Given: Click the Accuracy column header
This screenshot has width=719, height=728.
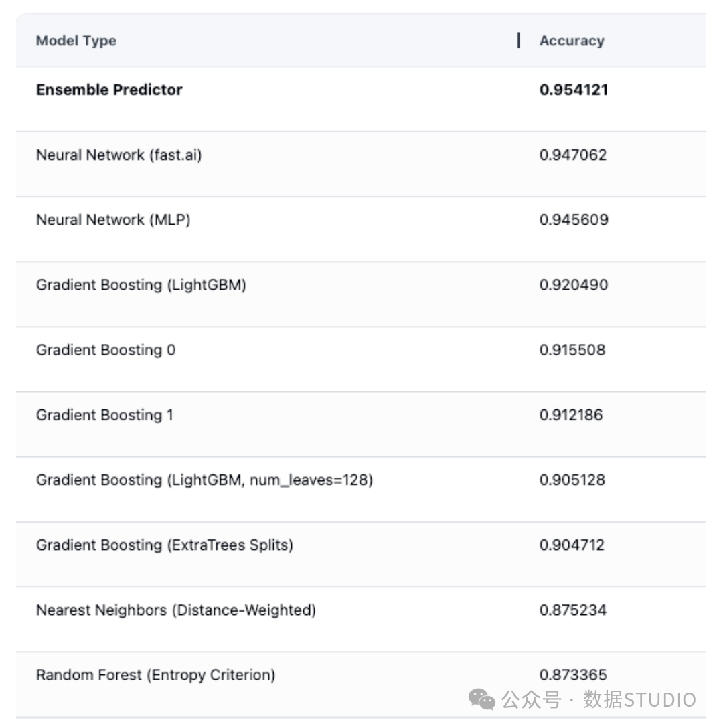Looking at the screenshot, I should point(572,41).
